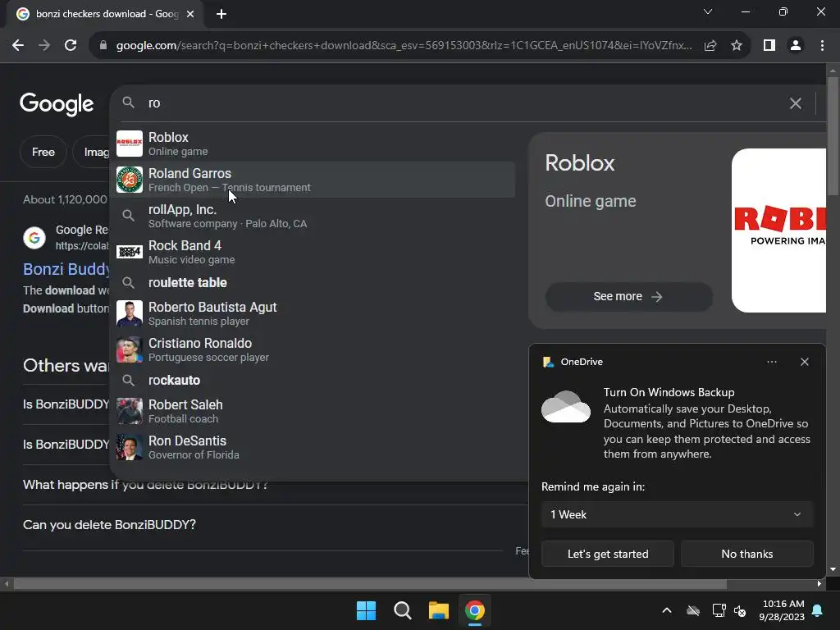Open the '1 Week' reminder dropdown
Viewport: 840px width, 630px height.
pyautogui.click(x=677, y=514)
